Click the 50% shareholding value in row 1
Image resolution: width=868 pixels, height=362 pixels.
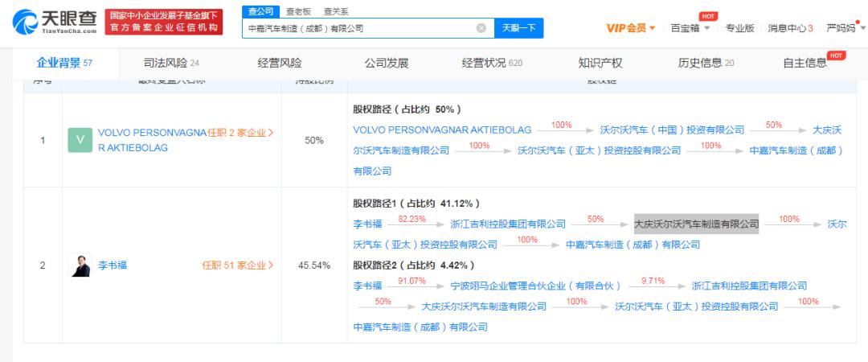(314, 140)
